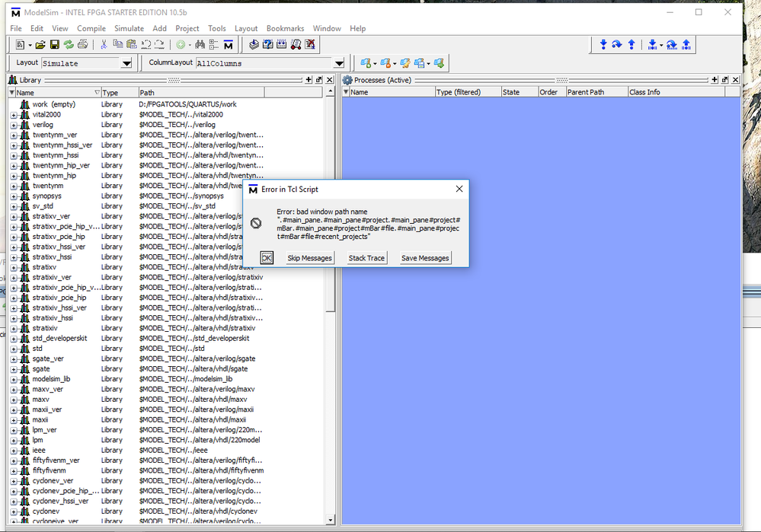Click the Open file folder icon
The height and width of the screenshot is (532, 761).
point(41,45)
